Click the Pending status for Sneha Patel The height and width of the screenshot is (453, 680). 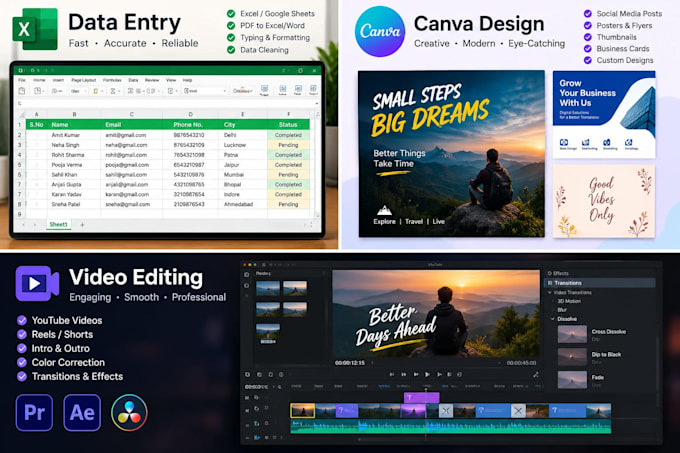coord(288,204)
